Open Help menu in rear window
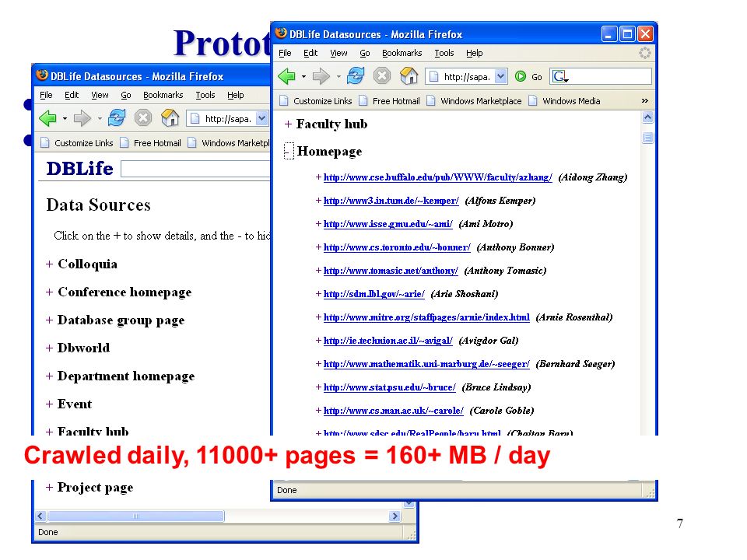Image resolution: width=747 pixels, height=560 pixels. (x=235, y=95)
